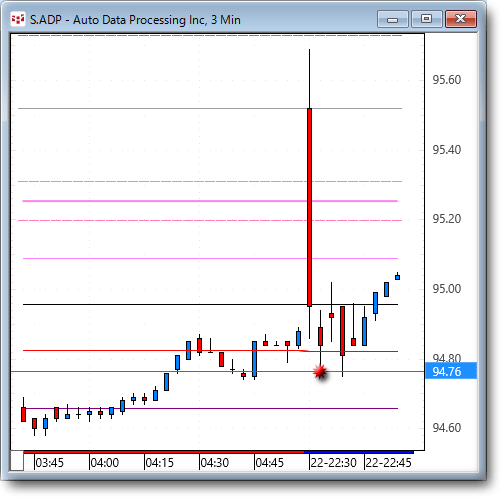Minimize the S.ADP chart window

pos(393,19)
